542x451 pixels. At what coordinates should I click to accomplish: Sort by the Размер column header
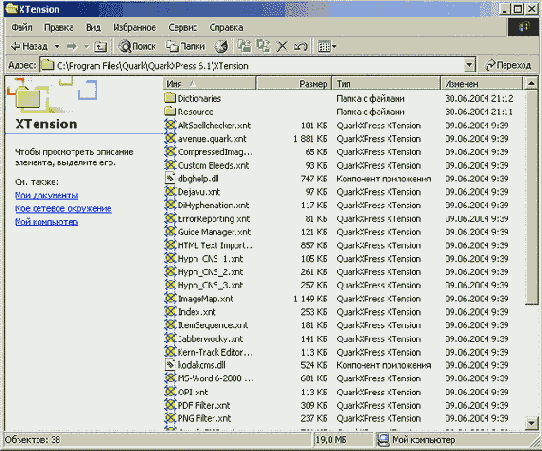pos(294,84)
